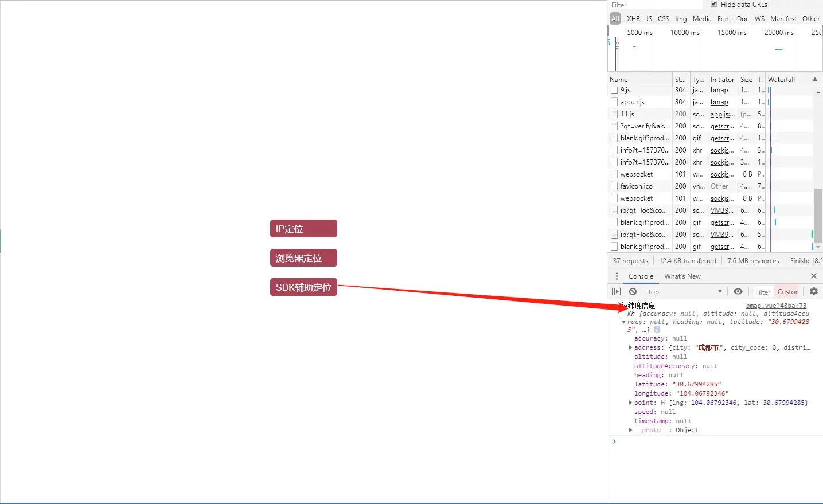Image resolution: width=823 pixels, height=504 pixels.
Task: Filter network requests by Media
Action: 702,18
